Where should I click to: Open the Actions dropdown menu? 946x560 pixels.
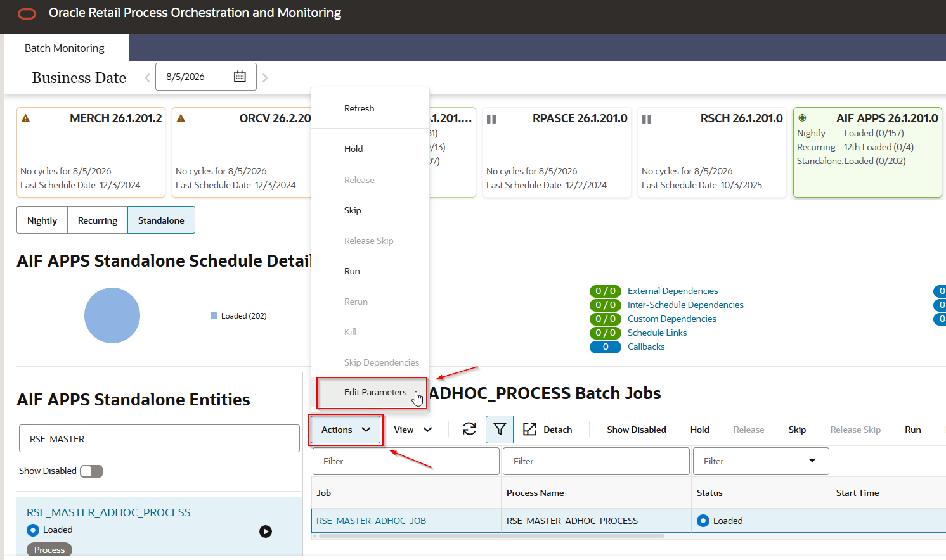[346, 430]
